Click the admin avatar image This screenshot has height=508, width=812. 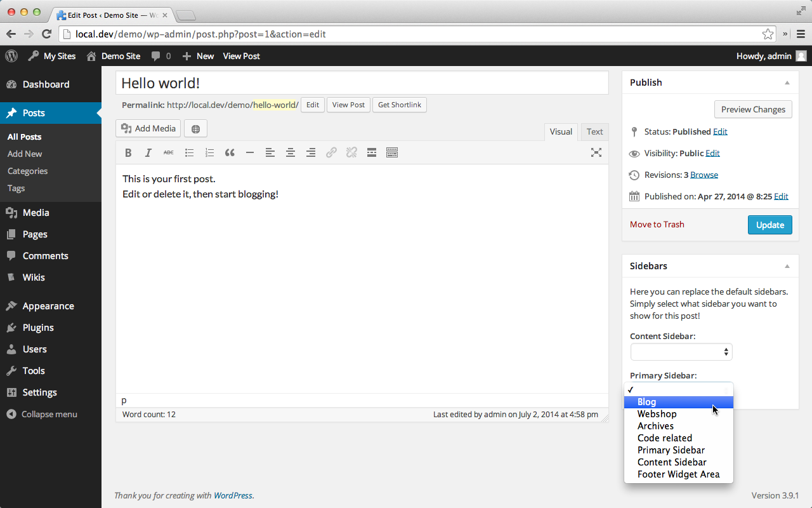[801, 56]
